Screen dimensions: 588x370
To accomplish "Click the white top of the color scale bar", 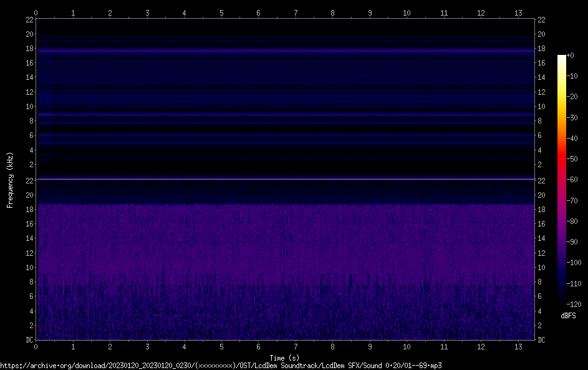I will pos(562,58).
